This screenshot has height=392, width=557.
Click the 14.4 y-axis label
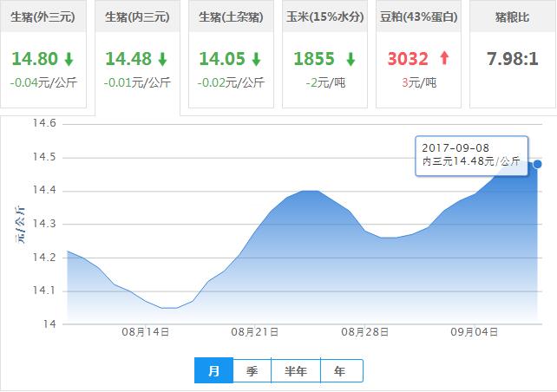(44, 190)
